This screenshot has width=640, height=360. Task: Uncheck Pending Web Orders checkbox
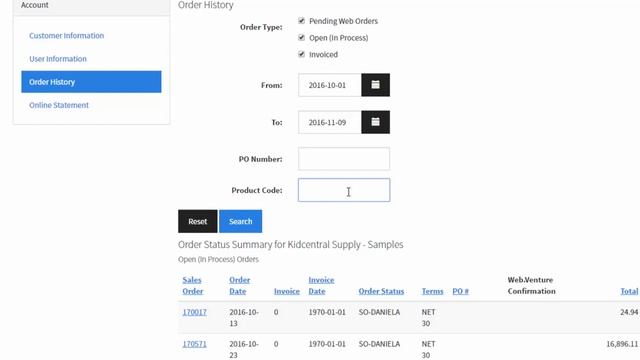coord(302,21)
